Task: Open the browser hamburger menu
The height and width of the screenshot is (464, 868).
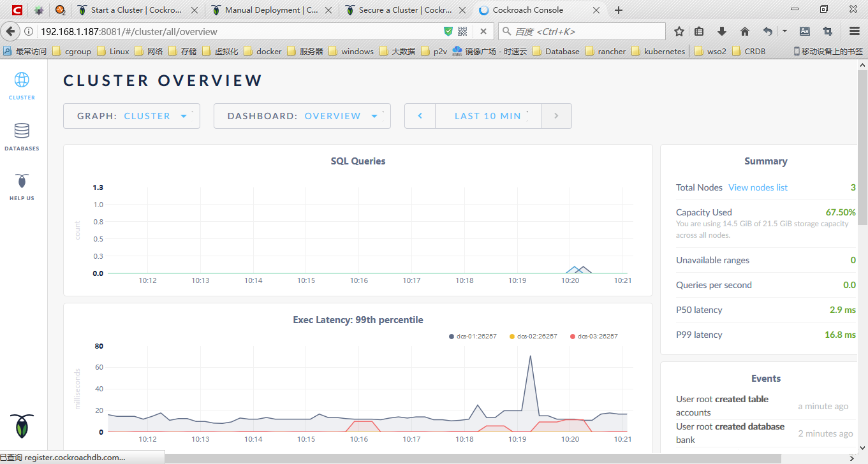Action: tap(855, 31)
